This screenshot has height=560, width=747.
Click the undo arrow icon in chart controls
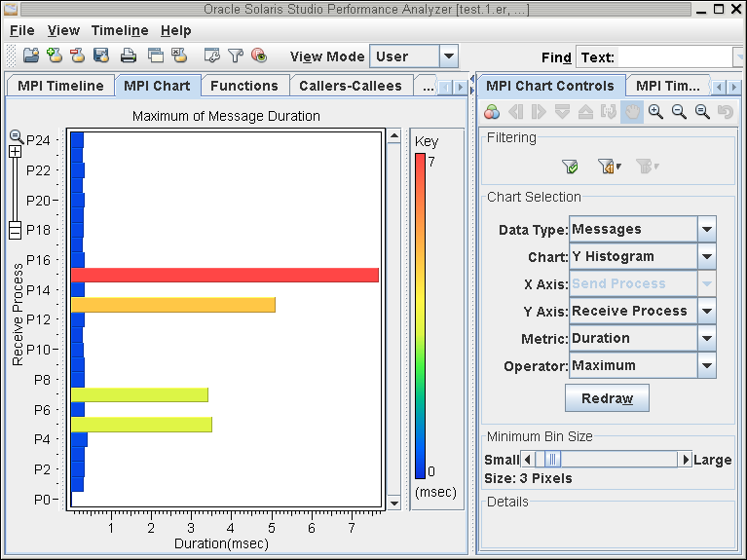pos(725,112)
